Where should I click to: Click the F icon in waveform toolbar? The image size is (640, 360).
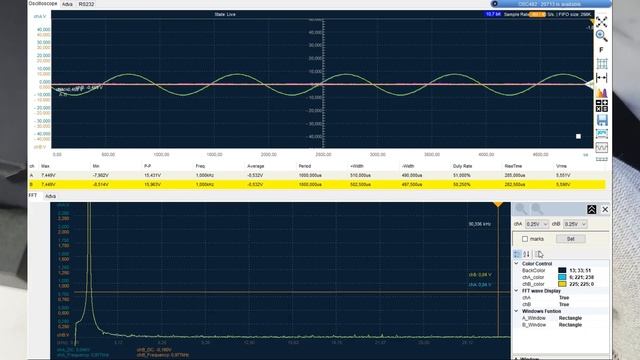click(601, 50)
